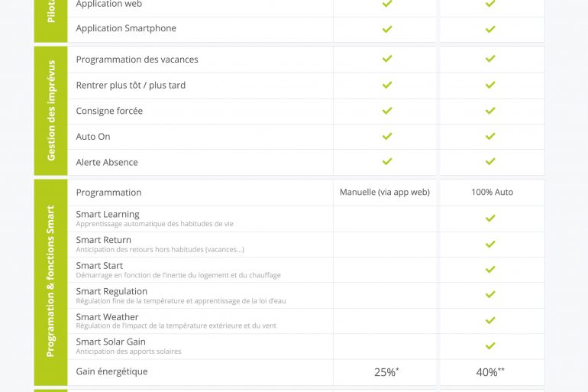The width and height of the screenshot is (588, 392).
Task: Click the Smart Learning checkmark
Action: click(x=490, y=218)
